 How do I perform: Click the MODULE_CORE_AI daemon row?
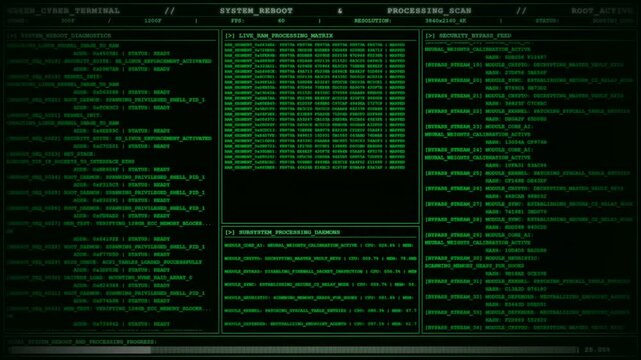320,245
